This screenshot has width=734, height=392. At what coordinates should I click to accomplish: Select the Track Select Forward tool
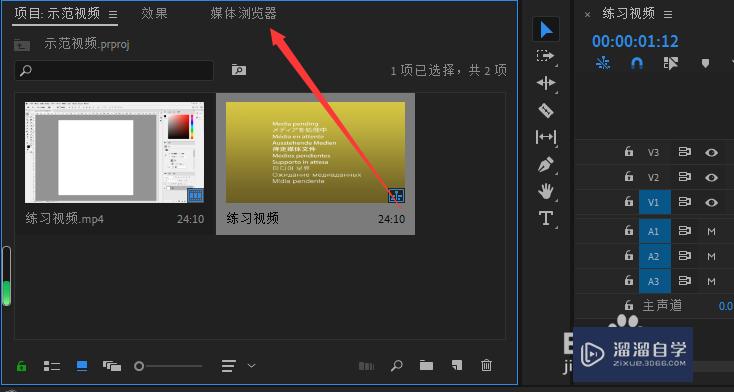pyautogui.click(x=545, y=56)
